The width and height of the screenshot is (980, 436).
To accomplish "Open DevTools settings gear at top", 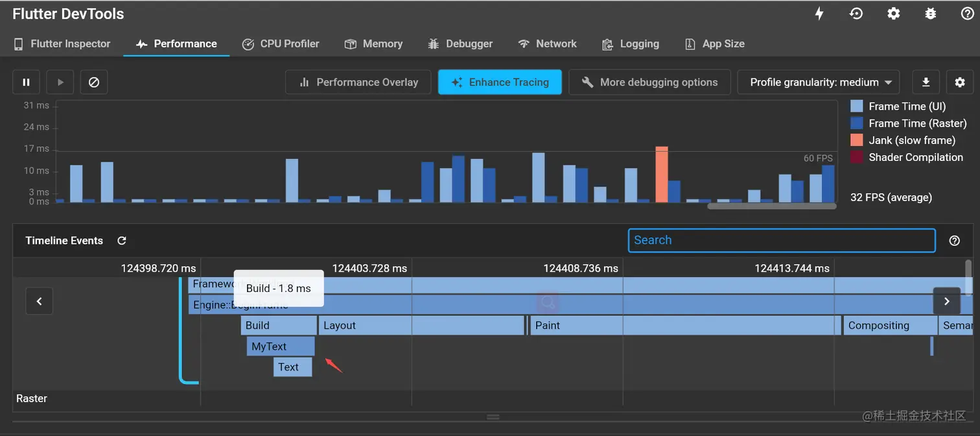I will (894, 14).
